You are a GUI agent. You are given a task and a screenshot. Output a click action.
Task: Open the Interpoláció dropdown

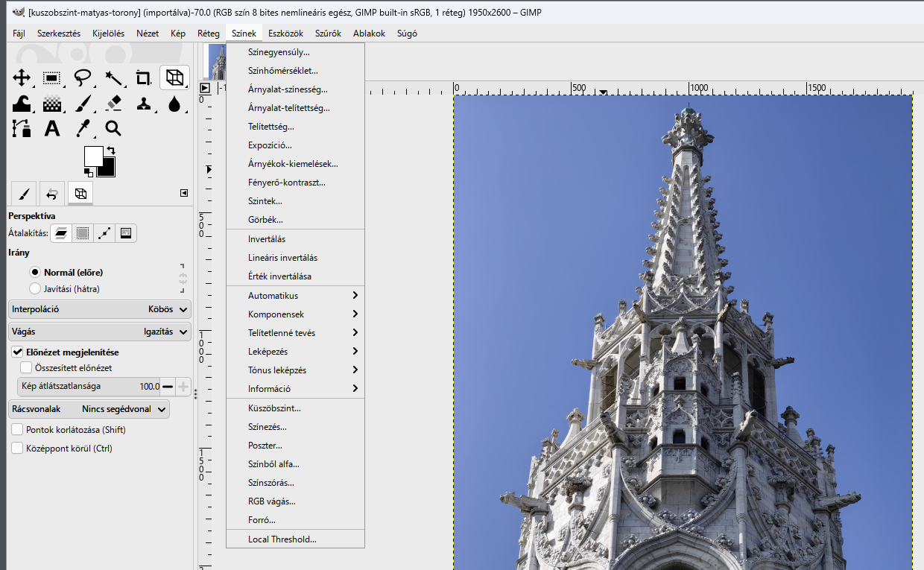pyautogui.click(x=100, y=308)
